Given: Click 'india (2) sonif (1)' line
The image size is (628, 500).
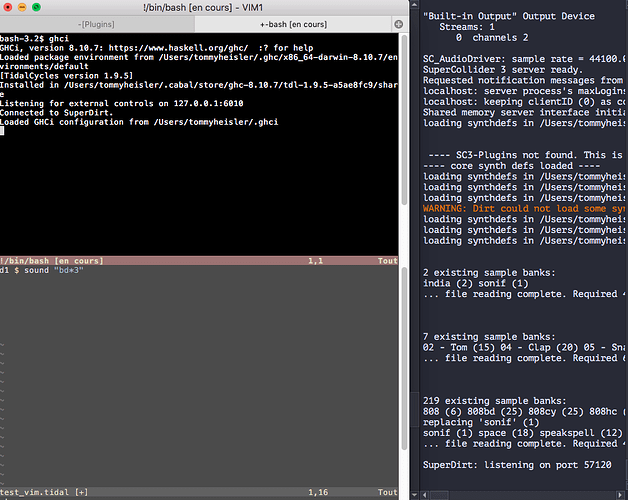Looking at the screenshot, I should (476, 283).
